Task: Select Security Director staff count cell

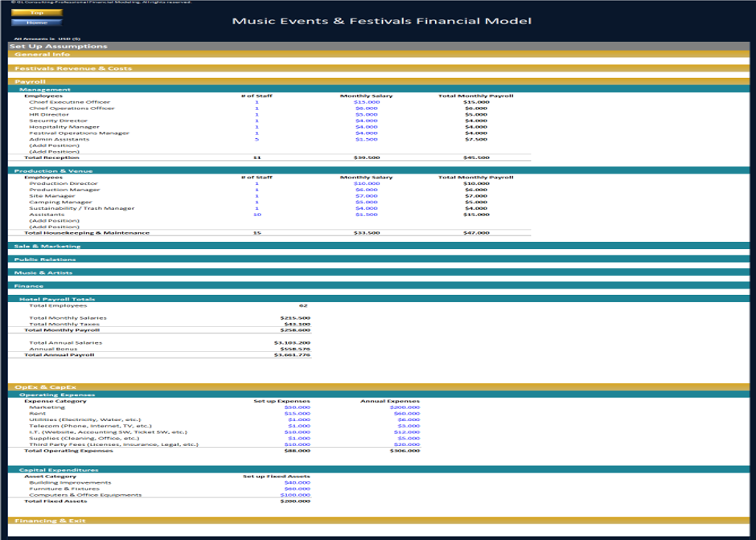Action: pyautogui.click(x=257, y=121)
